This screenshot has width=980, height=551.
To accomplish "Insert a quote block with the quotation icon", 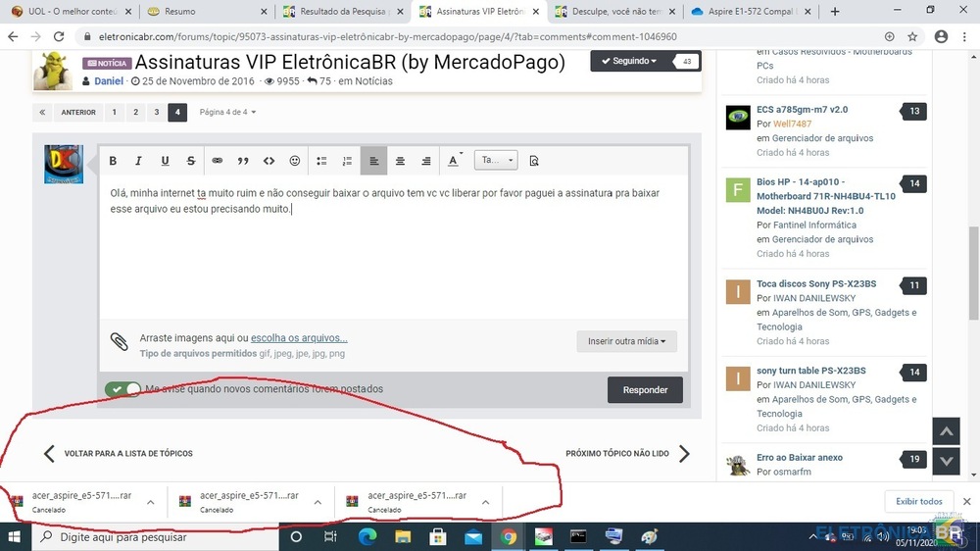I will (243, 161).
